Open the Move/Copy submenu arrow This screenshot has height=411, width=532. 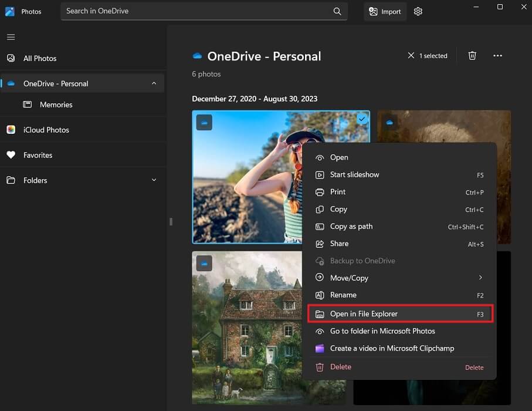point(480,278)
